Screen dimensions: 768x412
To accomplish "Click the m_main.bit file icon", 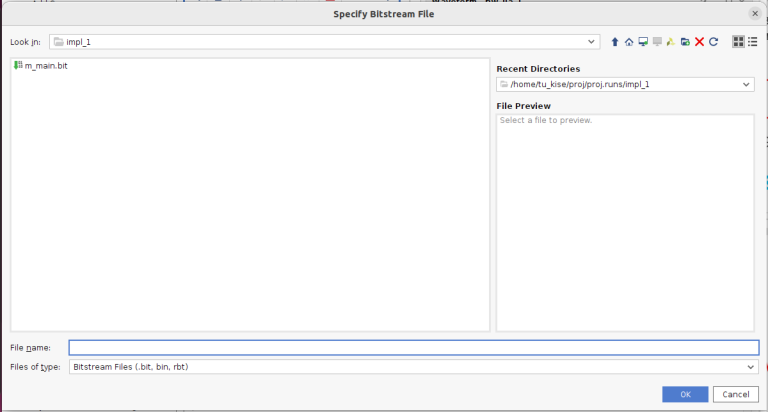I will [18, 66].
